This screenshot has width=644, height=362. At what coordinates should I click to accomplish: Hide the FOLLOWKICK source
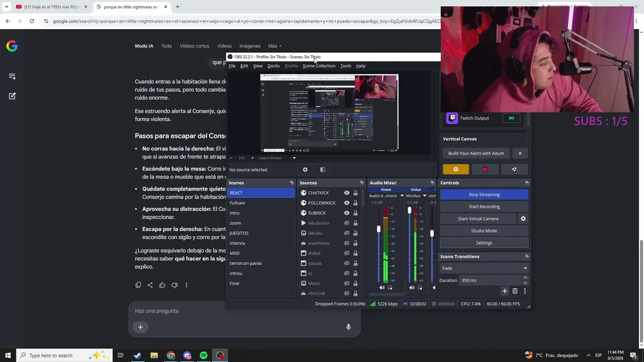tap(347, 203)
